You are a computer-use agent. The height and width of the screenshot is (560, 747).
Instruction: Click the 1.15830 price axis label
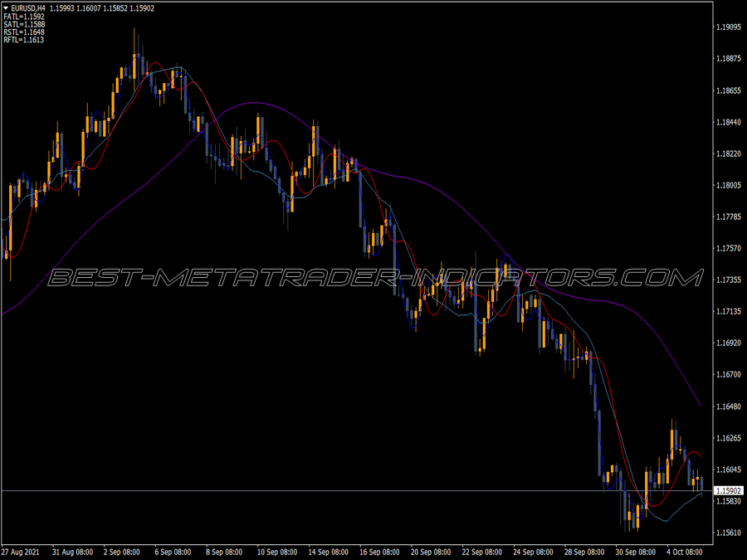[x=729, y=501]
